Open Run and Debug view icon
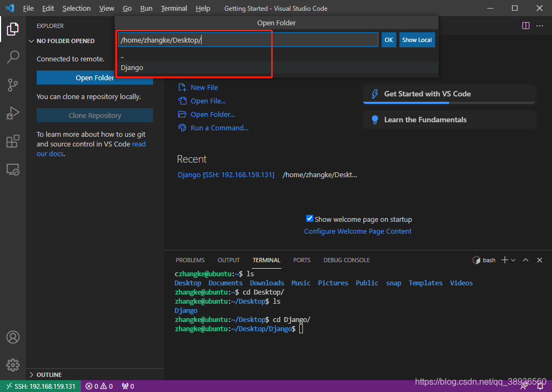 [x=13, y=113]
